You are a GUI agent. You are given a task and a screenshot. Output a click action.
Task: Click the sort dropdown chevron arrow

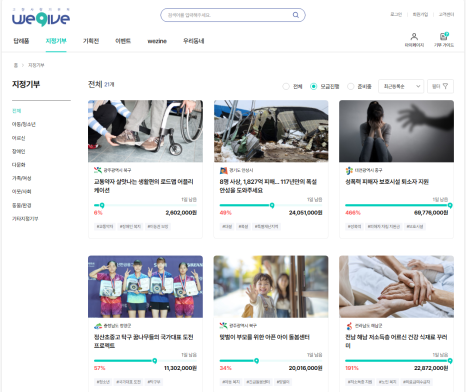(418, 86)
